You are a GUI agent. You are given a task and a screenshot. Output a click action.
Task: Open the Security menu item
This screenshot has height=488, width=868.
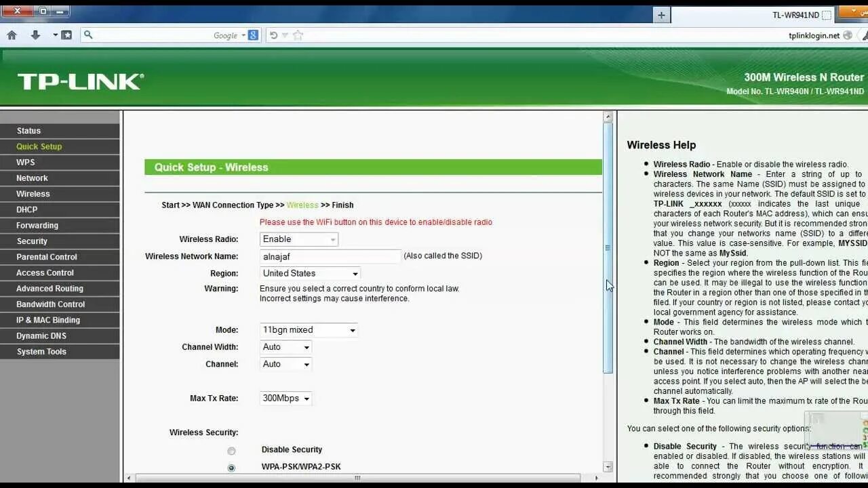pos(60,241)
